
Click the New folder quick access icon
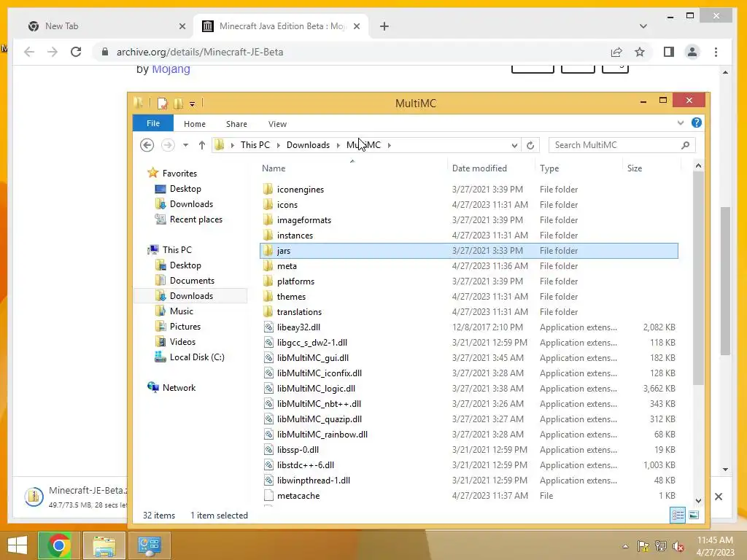178,103
